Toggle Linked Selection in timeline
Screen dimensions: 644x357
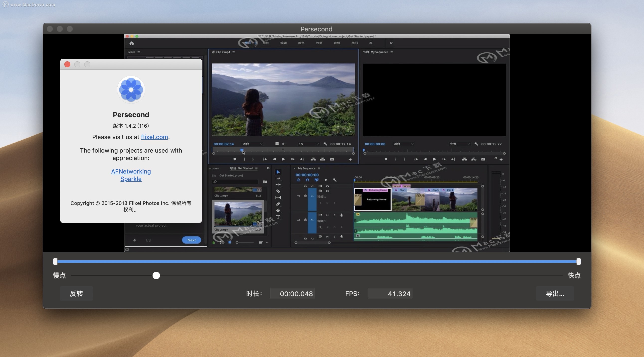click(317, 180)
